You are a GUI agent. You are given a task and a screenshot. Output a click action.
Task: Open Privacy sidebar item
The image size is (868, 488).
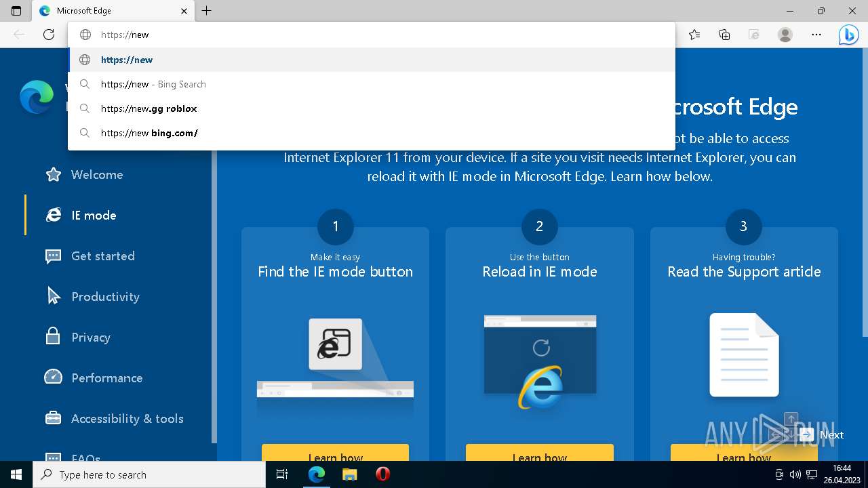tap(91, 338)
